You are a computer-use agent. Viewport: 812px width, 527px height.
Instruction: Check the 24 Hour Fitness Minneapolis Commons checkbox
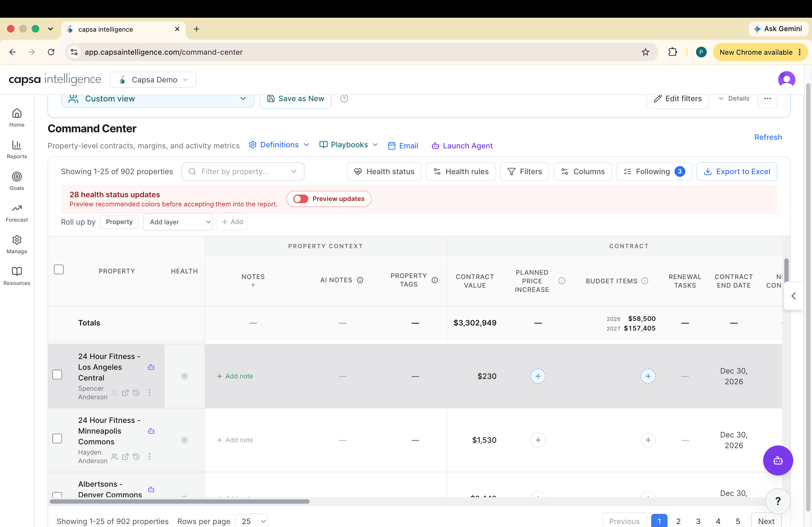point(57,438)
